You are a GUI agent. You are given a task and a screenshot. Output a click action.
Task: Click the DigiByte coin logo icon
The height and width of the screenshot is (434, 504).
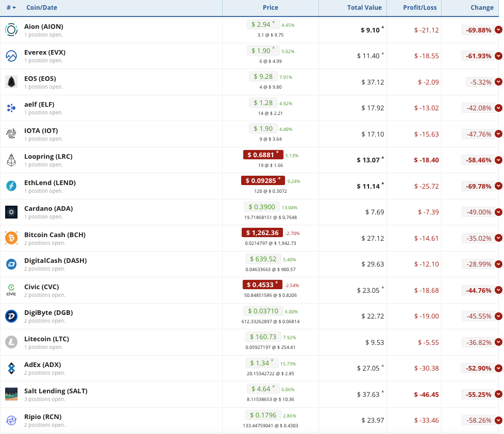11,316
